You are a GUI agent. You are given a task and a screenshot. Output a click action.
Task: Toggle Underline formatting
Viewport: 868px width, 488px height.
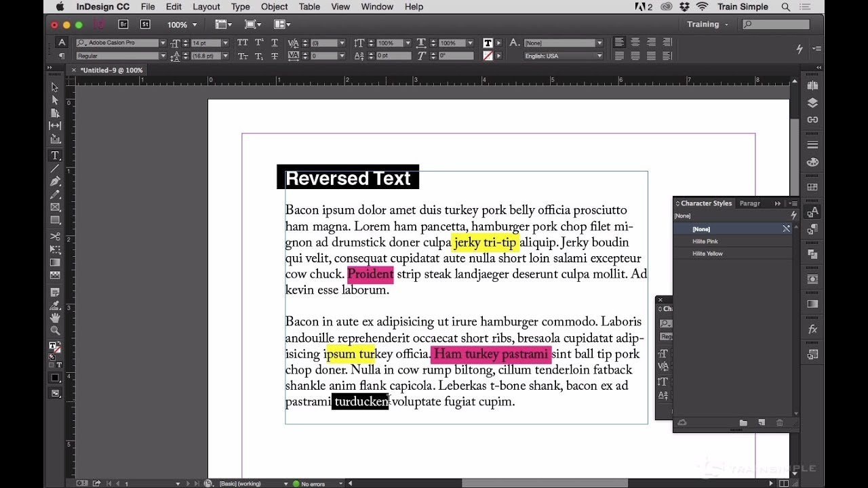[x=275, y=43]
